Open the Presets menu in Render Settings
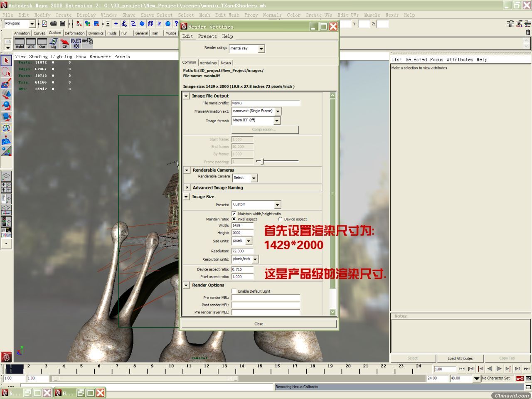The image size is (532, 399). tap(207, 36)
